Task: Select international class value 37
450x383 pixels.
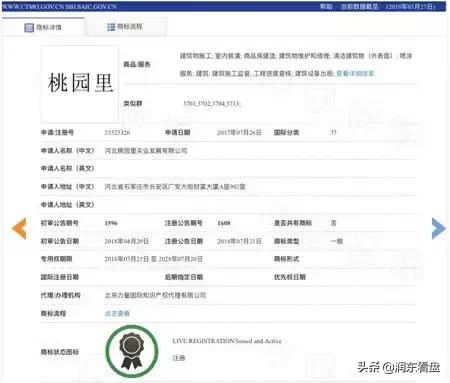Action: (333, 133)
